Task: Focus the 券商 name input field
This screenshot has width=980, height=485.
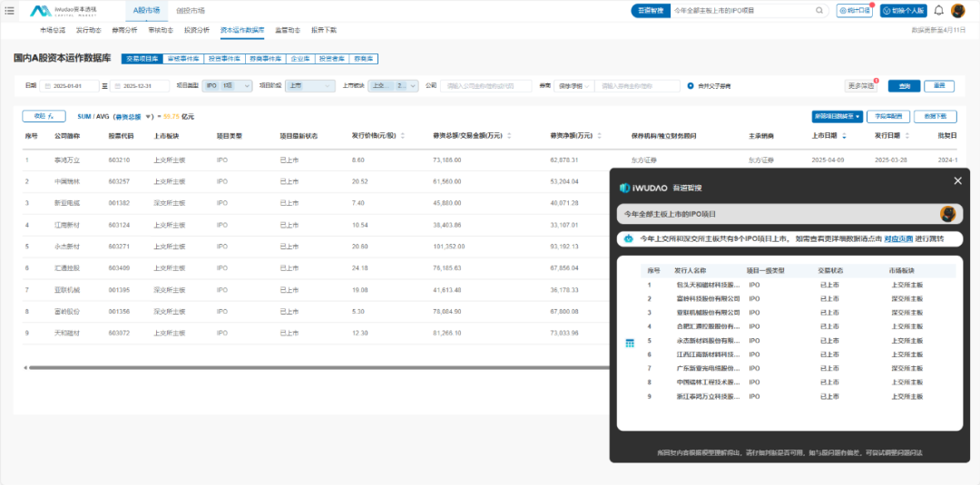Action: (637, 86)
